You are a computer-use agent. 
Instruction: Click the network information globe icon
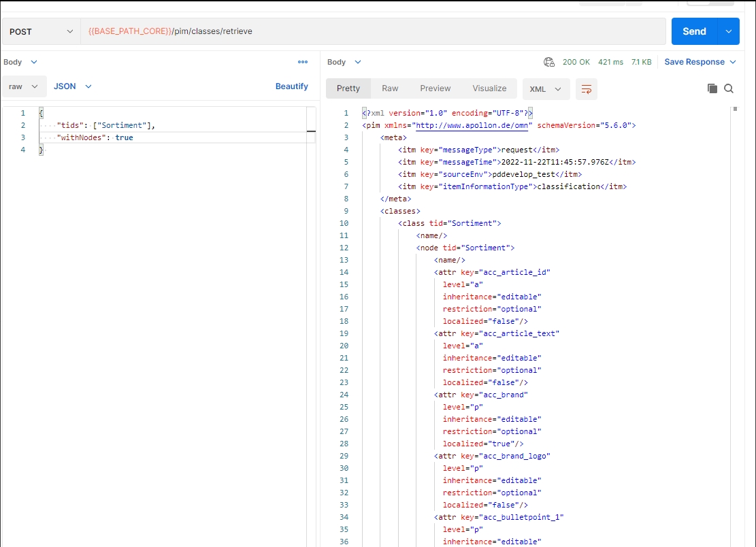point(549,62)
